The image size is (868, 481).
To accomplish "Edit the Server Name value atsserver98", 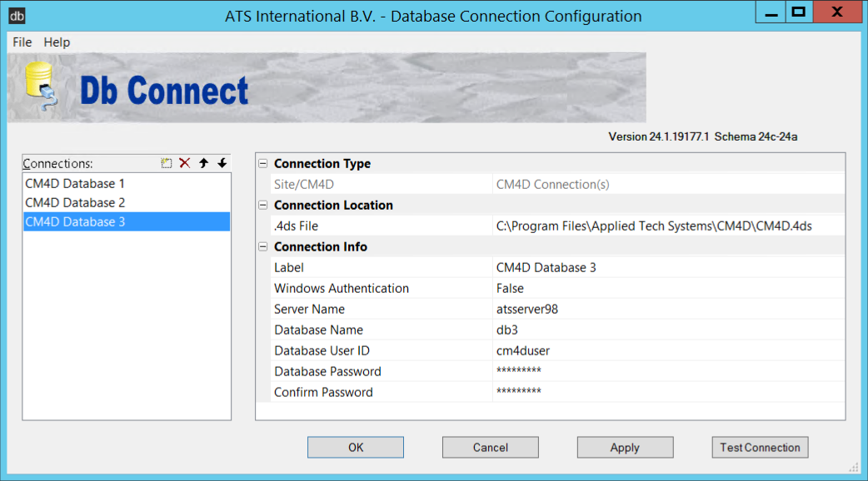I will [x=669, y=309].
